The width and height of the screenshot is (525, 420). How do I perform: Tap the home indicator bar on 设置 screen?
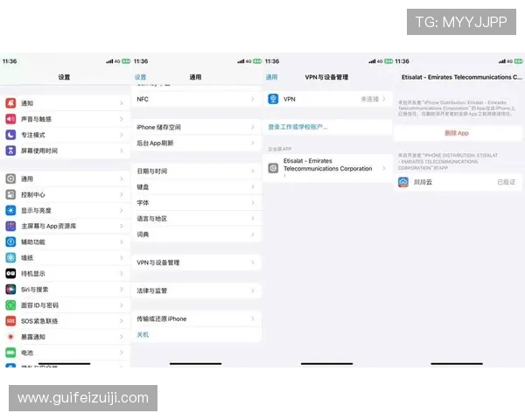pyautogui.click(x=64, y=363)
